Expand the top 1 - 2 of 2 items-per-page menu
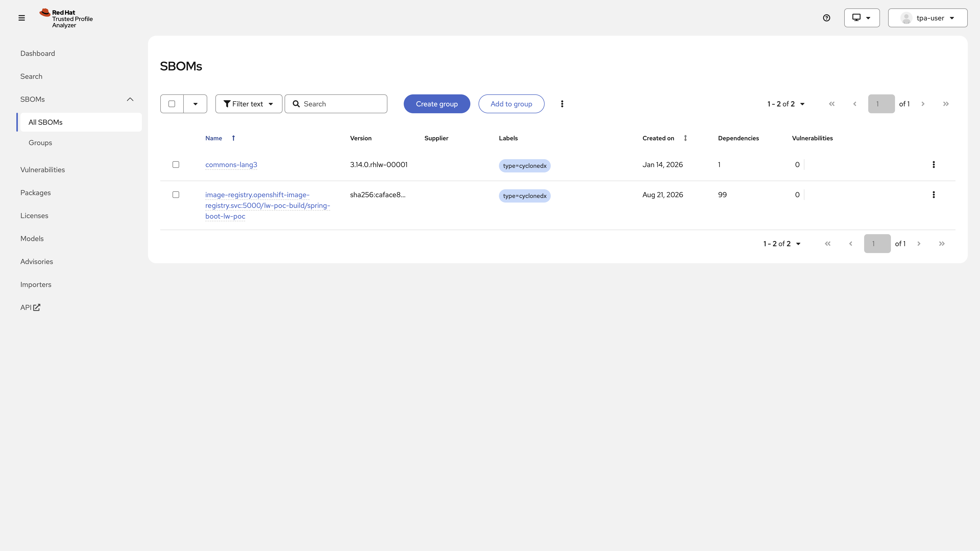 [786, 104]
